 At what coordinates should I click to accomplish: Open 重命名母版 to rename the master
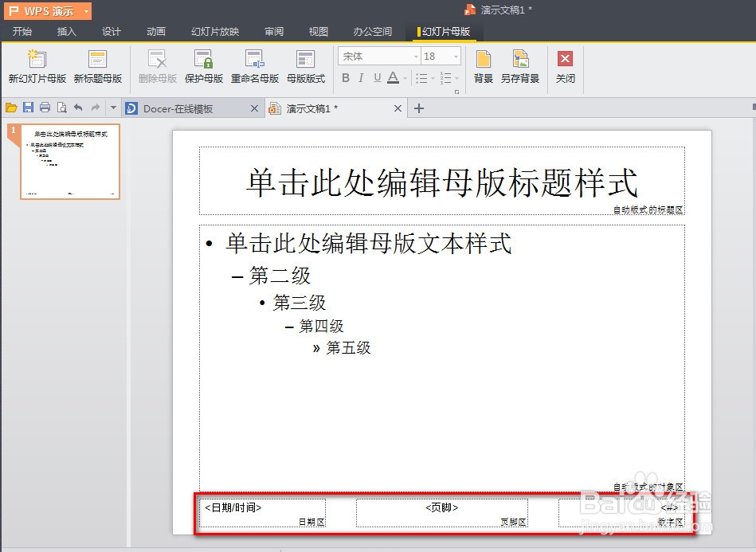click(x=255, y=65)
